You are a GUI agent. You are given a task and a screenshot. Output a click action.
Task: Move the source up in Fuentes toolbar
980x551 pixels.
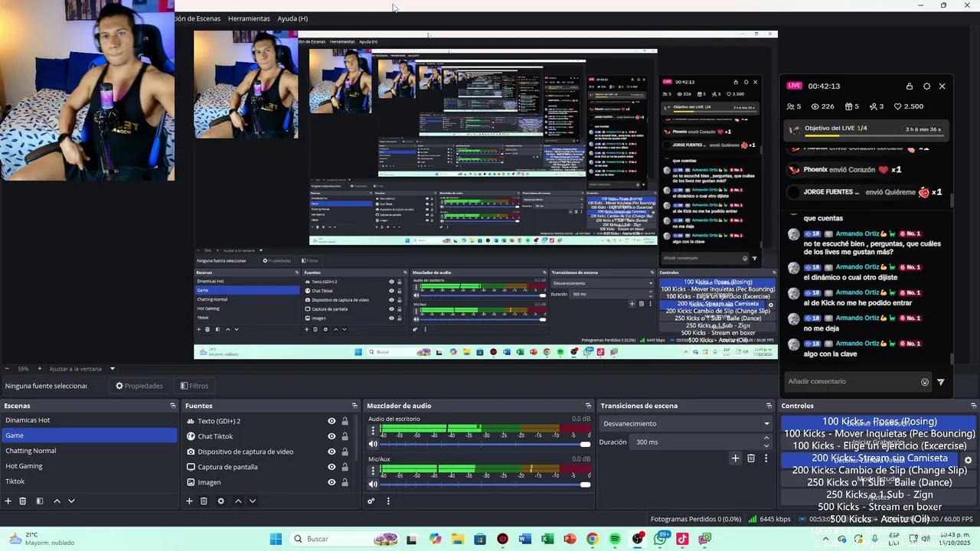click(x=238, y=501)
